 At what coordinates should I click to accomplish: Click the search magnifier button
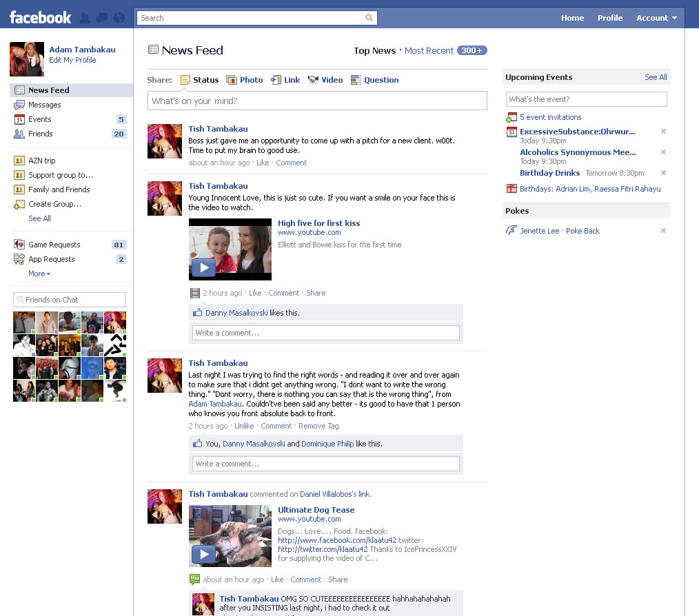pyautogui.click(x=369, y=18)
